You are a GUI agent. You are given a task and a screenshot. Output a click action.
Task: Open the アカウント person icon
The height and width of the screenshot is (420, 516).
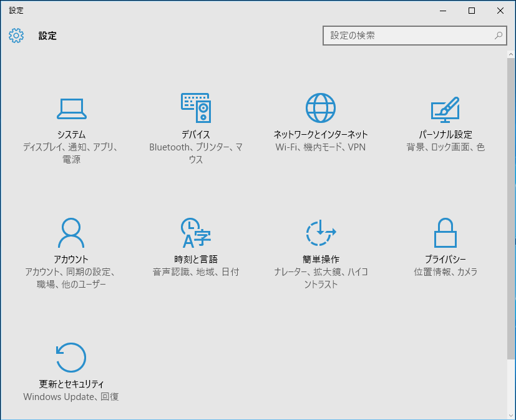pos(71,233)
